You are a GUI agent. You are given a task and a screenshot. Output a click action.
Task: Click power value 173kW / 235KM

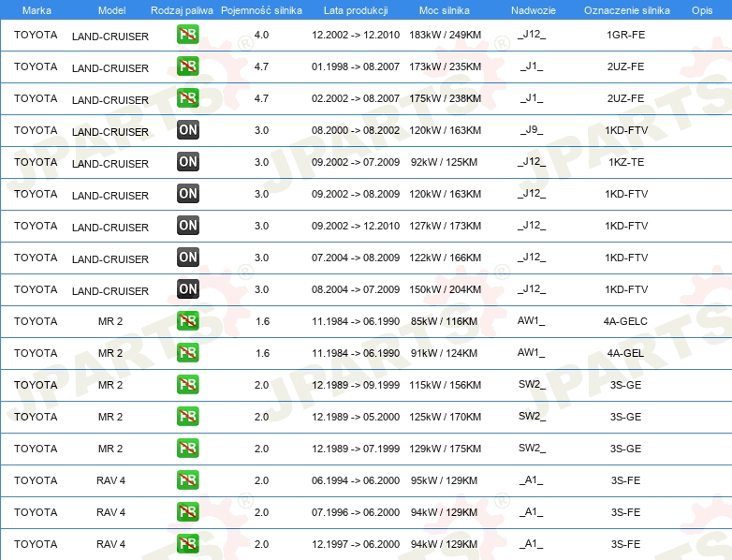click(x=445, y=66)
